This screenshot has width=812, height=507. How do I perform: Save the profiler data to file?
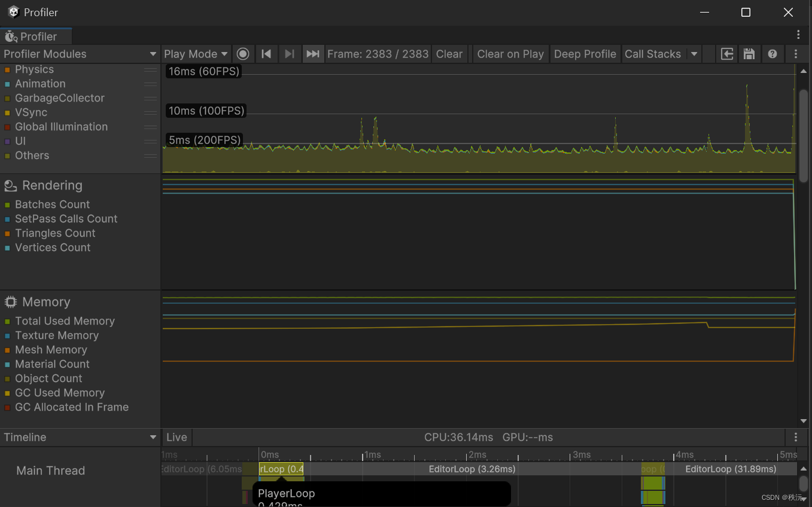coord(749,54)
